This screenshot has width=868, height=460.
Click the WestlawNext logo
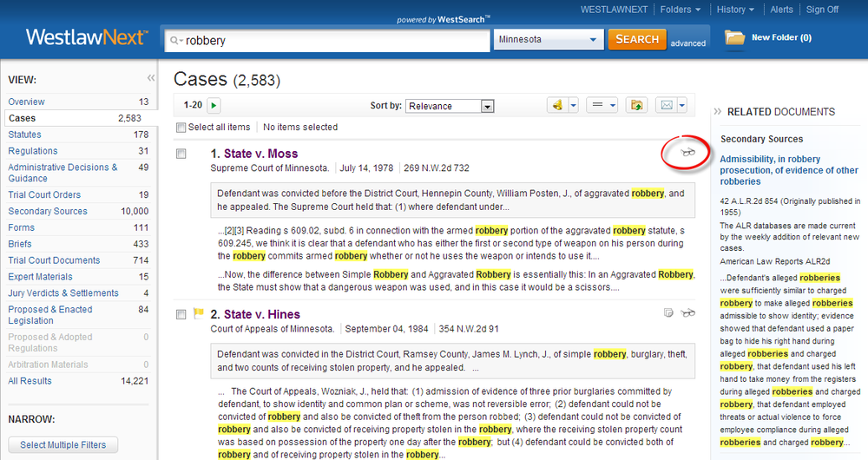tap(87, 37)
